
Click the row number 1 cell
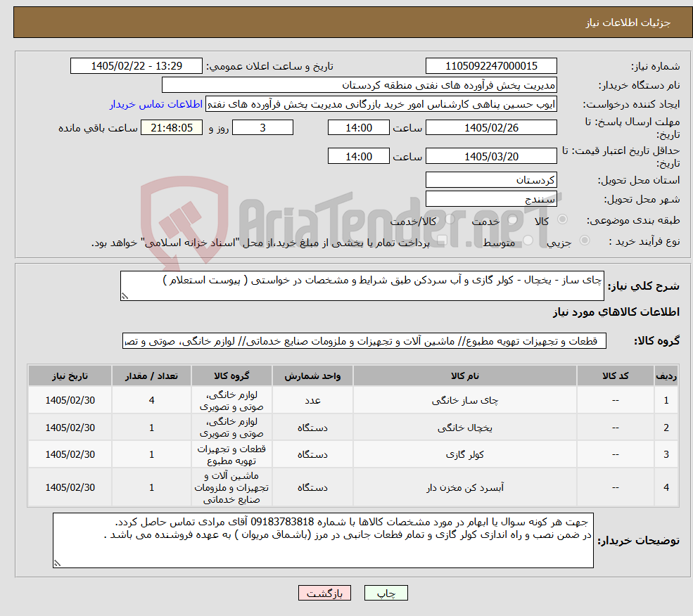666,400
